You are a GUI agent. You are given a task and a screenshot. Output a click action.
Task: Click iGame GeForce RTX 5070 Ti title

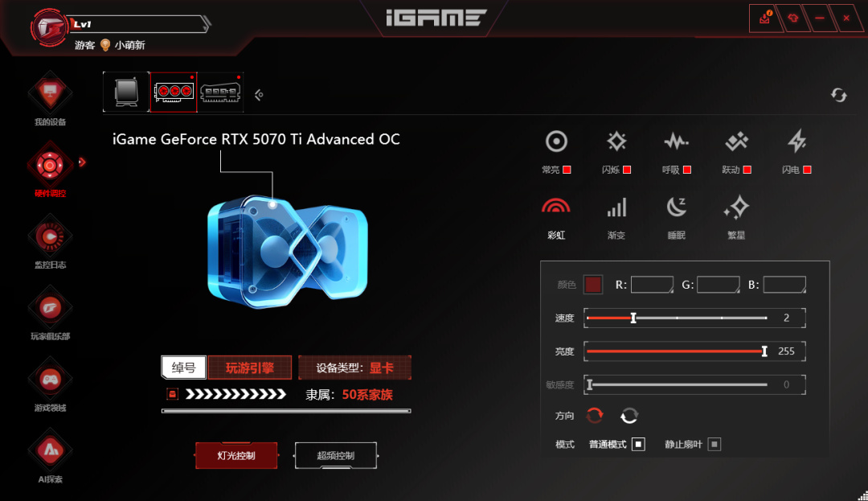(256, 139)
